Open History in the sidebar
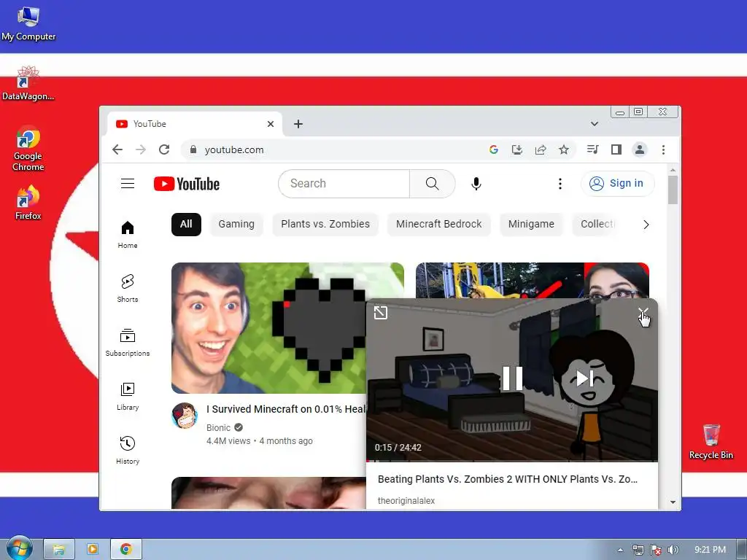Screen dimensions: 747x560 (x=128, y=451)
